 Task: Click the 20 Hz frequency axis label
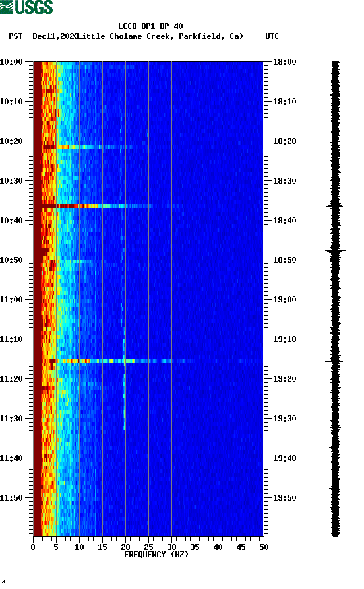click(x=125, y=547)
